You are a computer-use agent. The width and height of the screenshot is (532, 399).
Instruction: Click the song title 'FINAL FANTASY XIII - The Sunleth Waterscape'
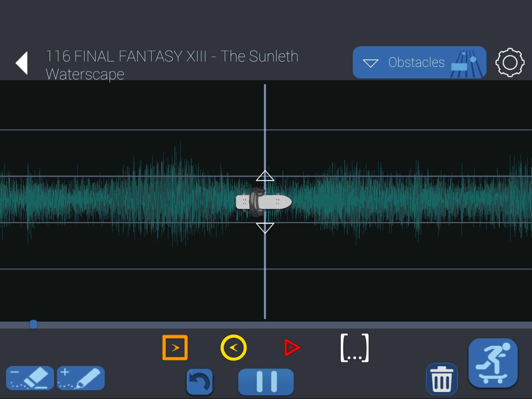[172, 65]
